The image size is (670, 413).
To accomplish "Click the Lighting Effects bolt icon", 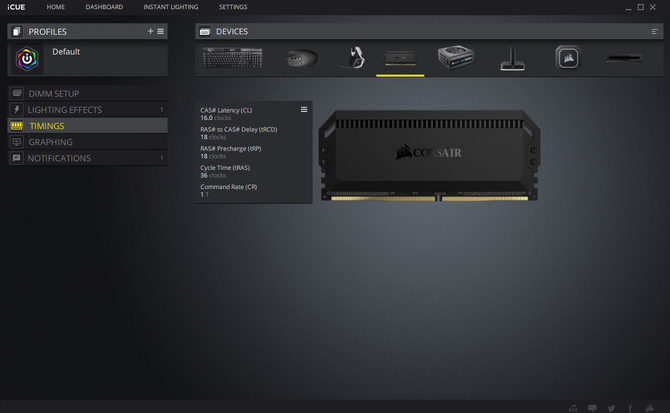I will 17,109.
